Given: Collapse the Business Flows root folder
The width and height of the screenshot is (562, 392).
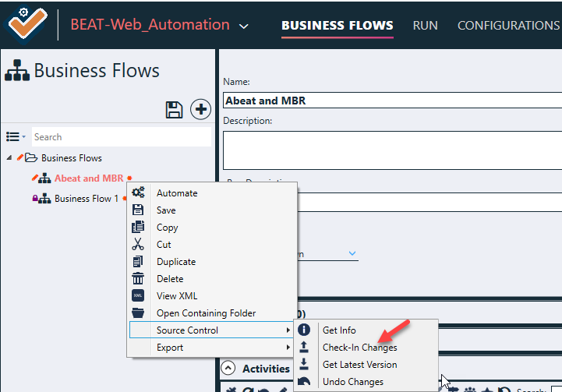Looking at the screenshot, I should [x=9, y=158].
